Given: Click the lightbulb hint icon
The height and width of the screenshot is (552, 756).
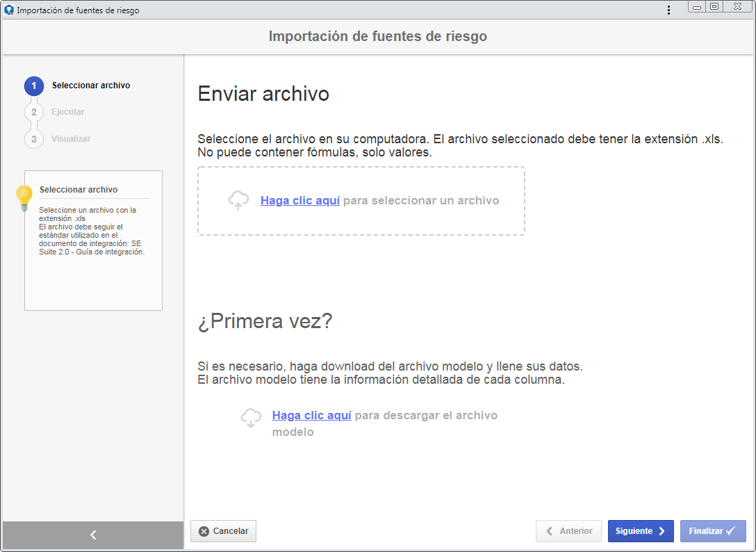Looking at the screenshot, I should tap(24, 198).
